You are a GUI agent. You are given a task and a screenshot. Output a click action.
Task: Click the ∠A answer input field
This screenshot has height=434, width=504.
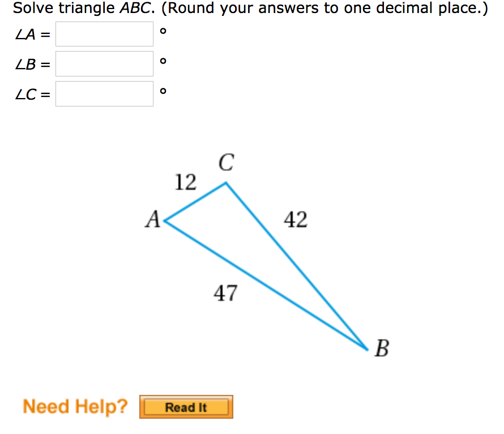coord(105,34)
